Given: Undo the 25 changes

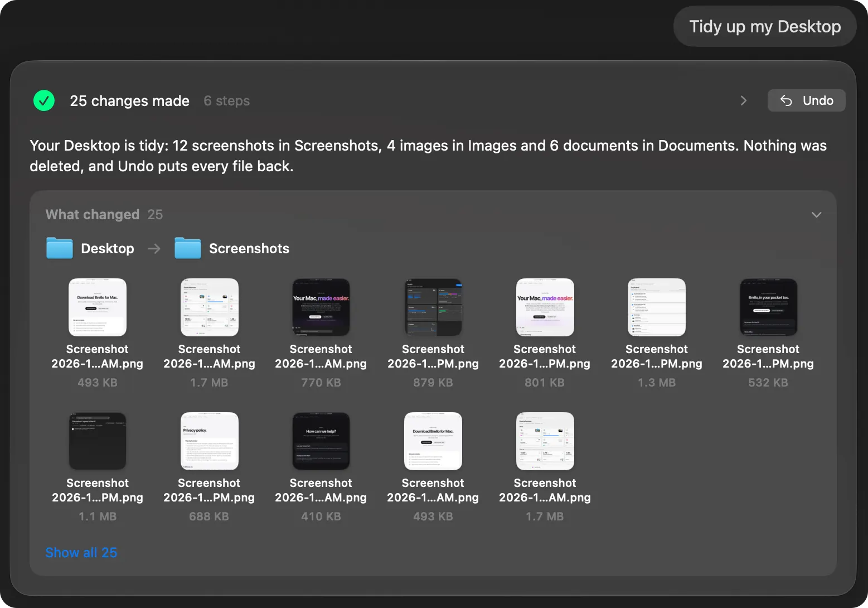Looking at the screenshot, I should tap(806, 100).
